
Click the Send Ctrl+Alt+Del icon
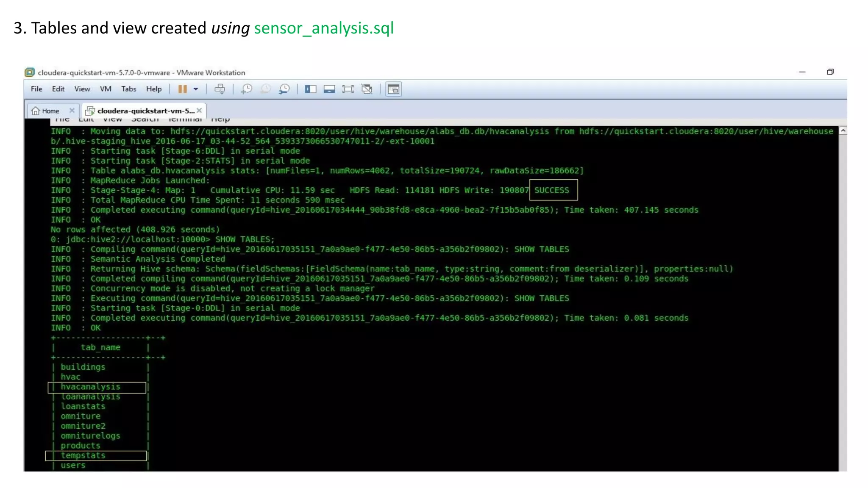(x=220, y=89)
